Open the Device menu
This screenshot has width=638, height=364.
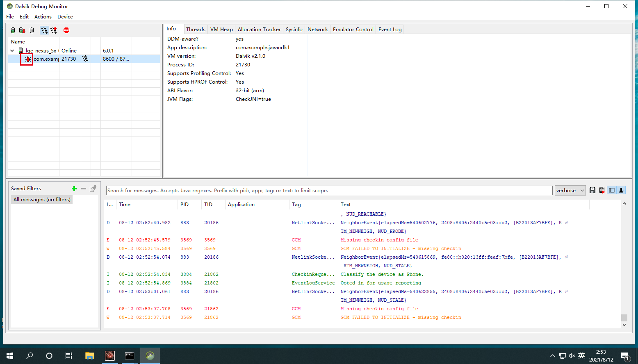tap(65, 17)
